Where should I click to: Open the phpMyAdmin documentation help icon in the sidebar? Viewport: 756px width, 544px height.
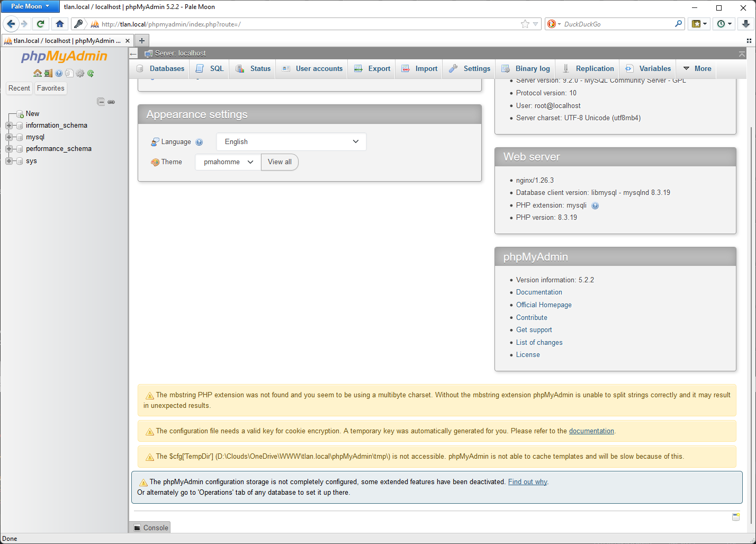pos(59,73)
